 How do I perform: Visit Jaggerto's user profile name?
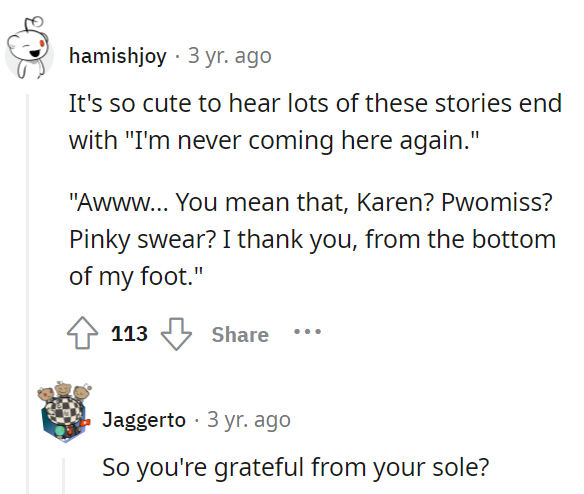(144, 420)
